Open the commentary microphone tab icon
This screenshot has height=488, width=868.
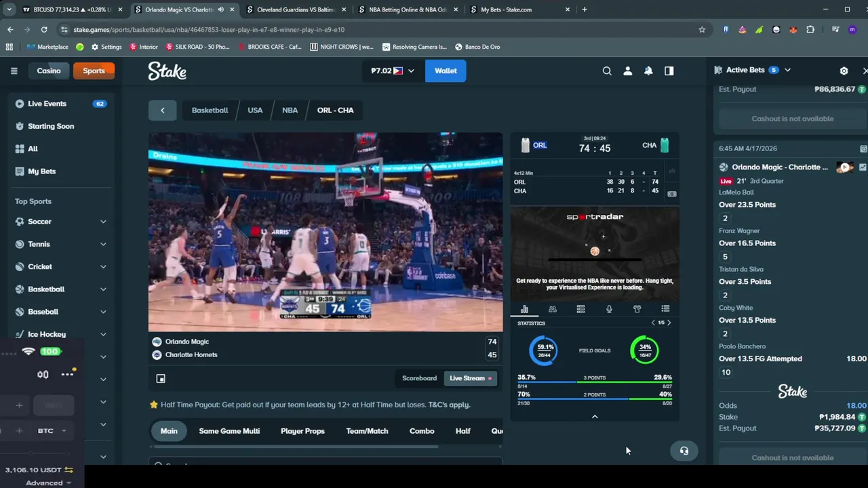tap(609, 309)
